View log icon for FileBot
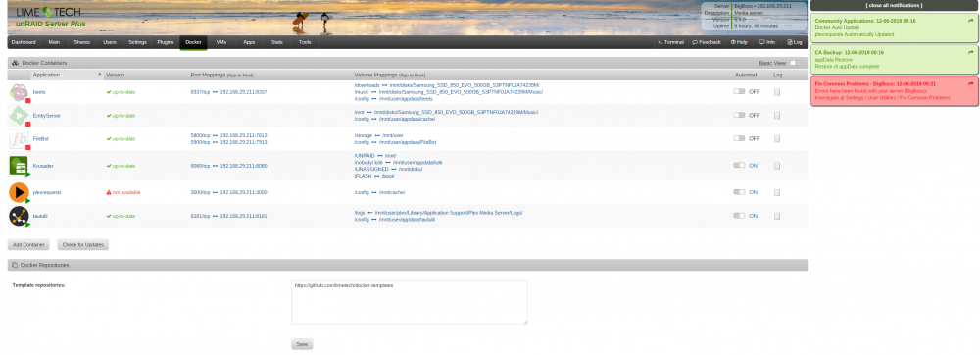 tap(777, 138)
